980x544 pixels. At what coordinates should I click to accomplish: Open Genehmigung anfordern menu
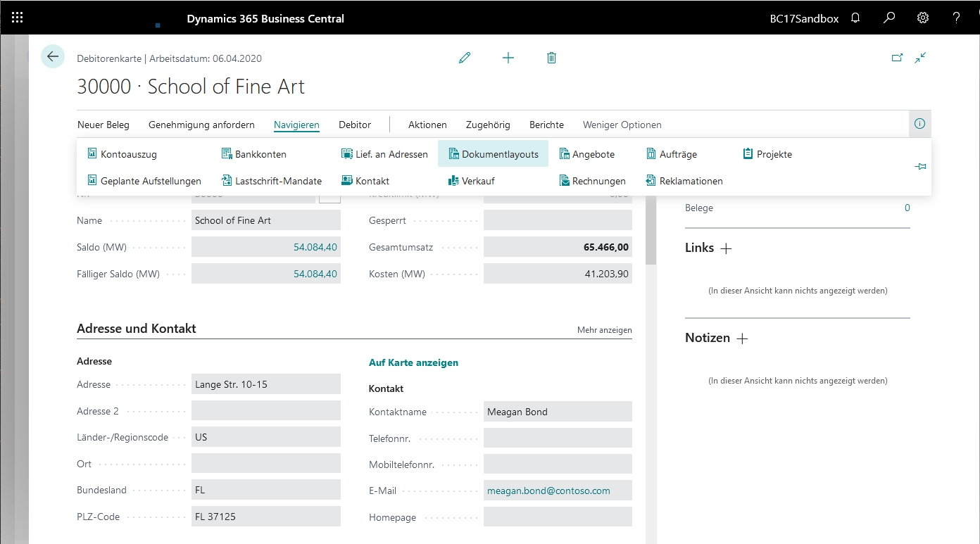[x=201, y=125]
